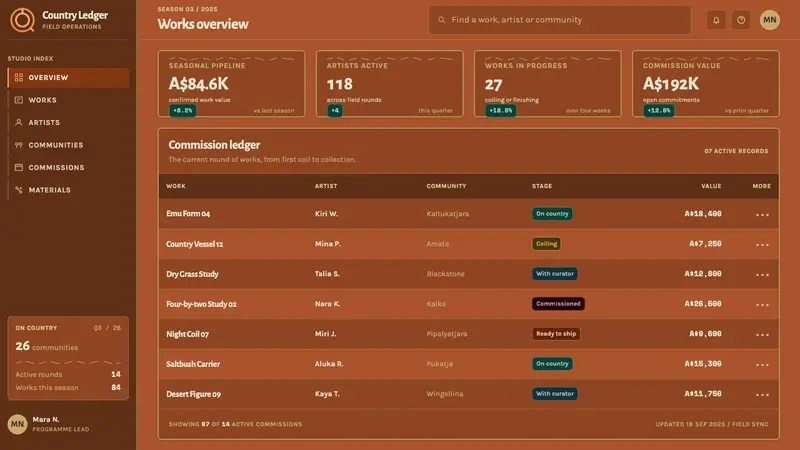The width and height of the screenshot is (800, 450).
Task: Open the Seasonal Pipeline card
Action: click(x=232, y=84)
